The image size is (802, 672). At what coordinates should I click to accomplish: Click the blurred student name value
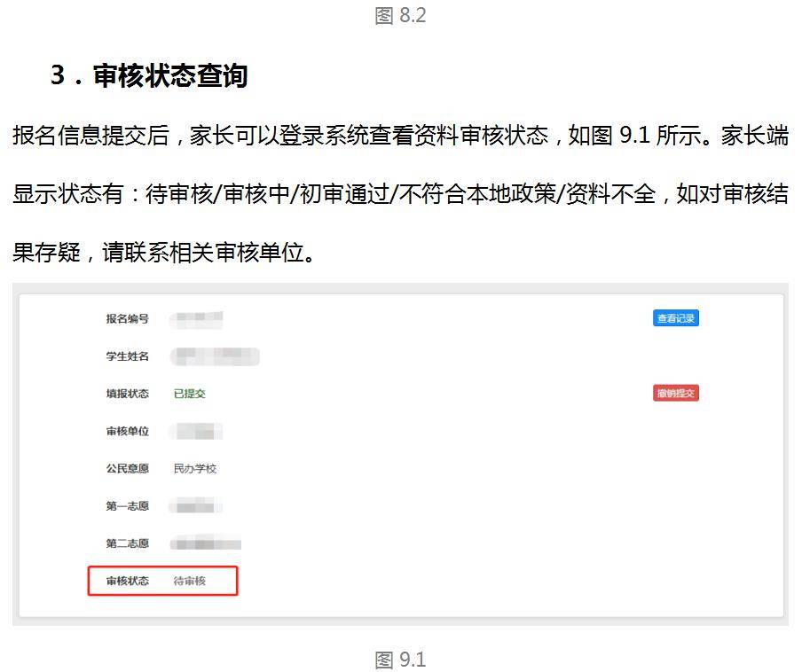pyautogui.click(x=216, y=356)
